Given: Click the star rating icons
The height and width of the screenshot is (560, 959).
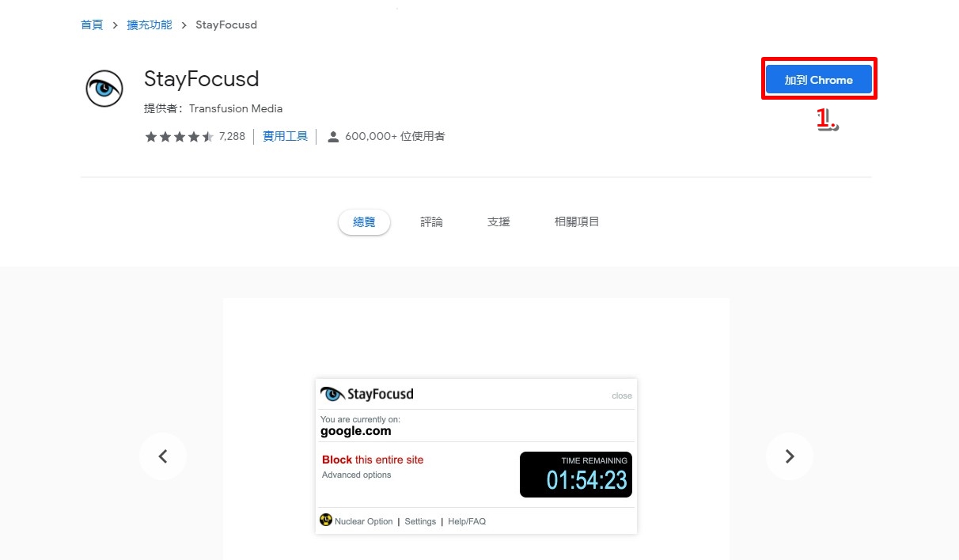Looking at the screenshot, I should pyautogui.click(x=180, y=137).
